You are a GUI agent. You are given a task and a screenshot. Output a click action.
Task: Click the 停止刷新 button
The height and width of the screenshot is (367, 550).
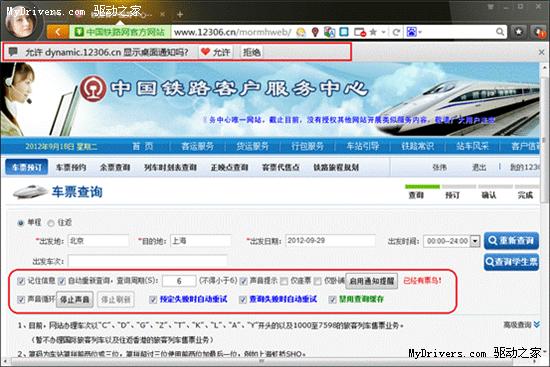(116, 300)
